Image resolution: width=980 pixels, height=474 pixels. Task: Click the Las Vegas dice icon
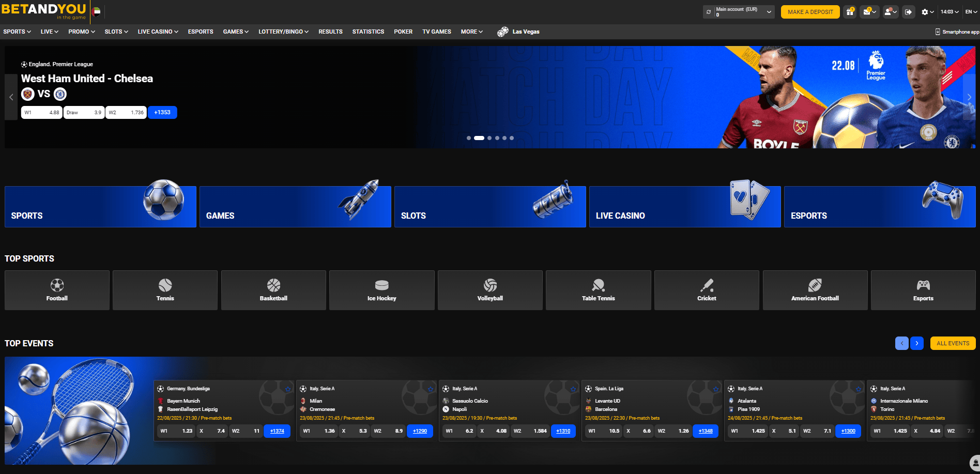tap(502, 32)
